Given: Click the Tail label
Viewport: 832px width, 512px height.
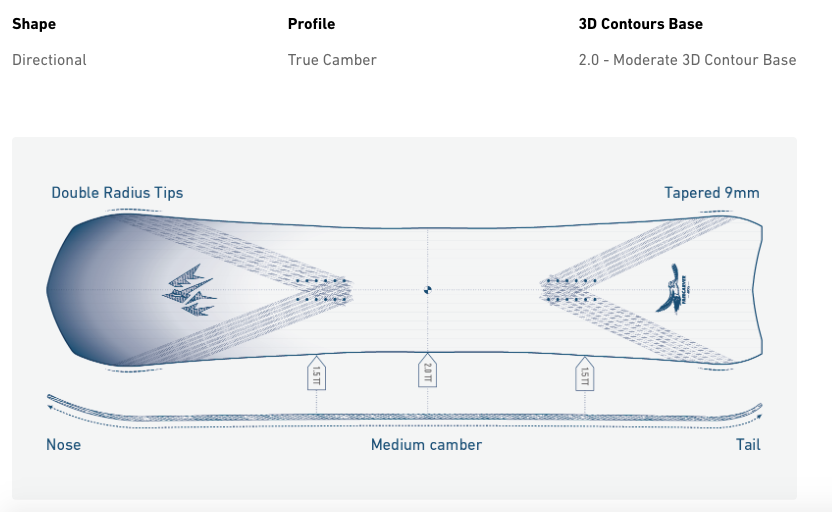Looking at the screenshot, I should pos(748,445).
